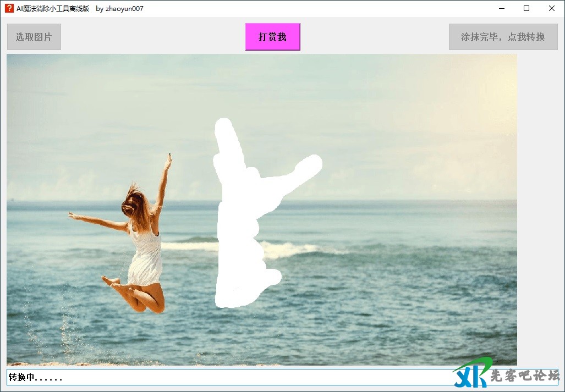
Task: Click the top rounded tip of mask
Action: click(224, 127)
